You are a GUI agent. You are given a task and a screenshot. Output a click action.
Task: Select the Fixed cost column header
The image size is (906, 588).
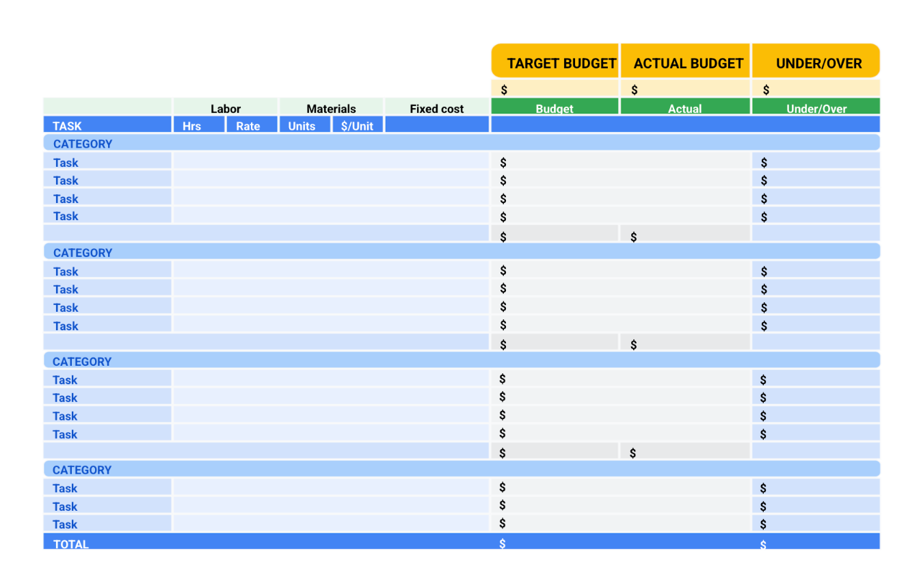(x=436, y=108)
